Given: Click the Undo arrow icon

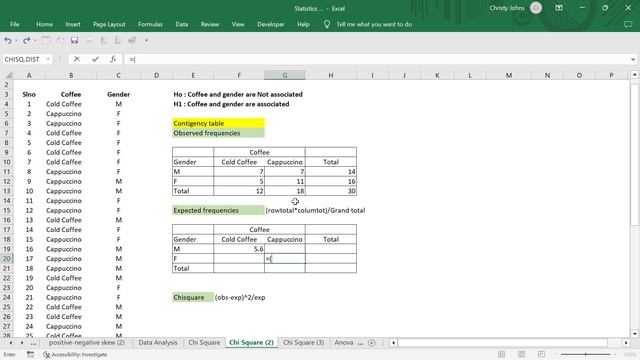Looking at the screenshot, I should 8,40.
